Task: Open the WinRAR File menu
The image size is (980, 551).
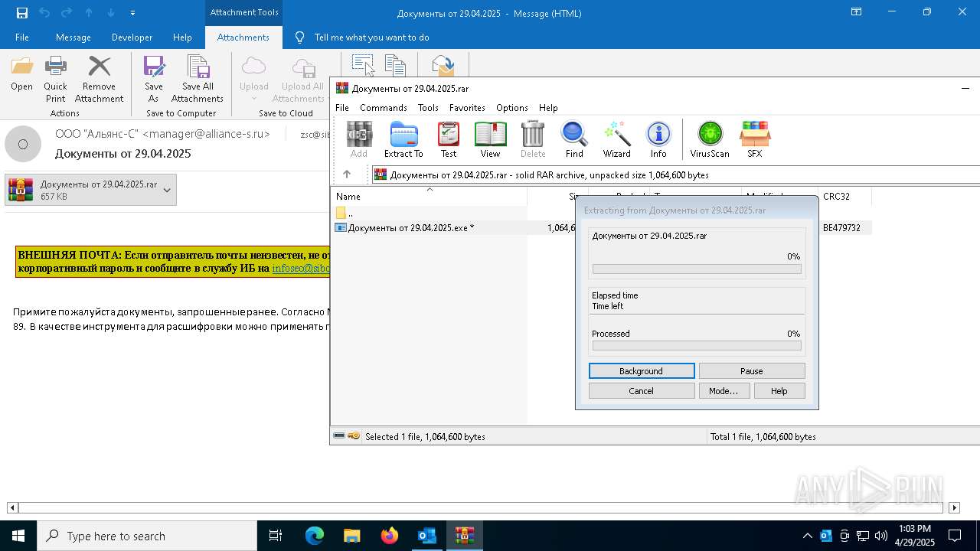Action: tap(342, 108)
